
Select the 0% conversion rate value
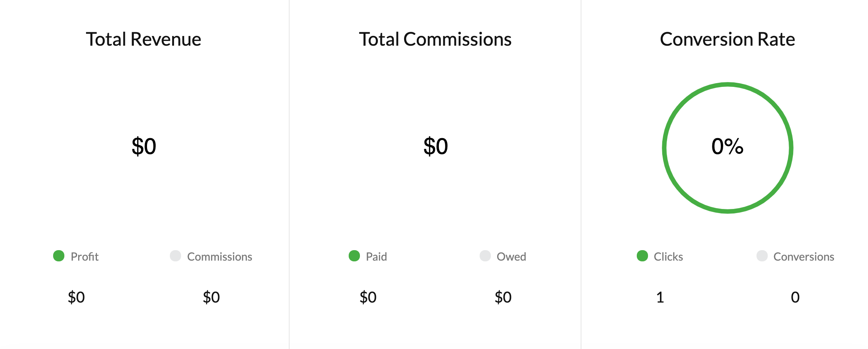pyautogui.click(x=727, y=146)
